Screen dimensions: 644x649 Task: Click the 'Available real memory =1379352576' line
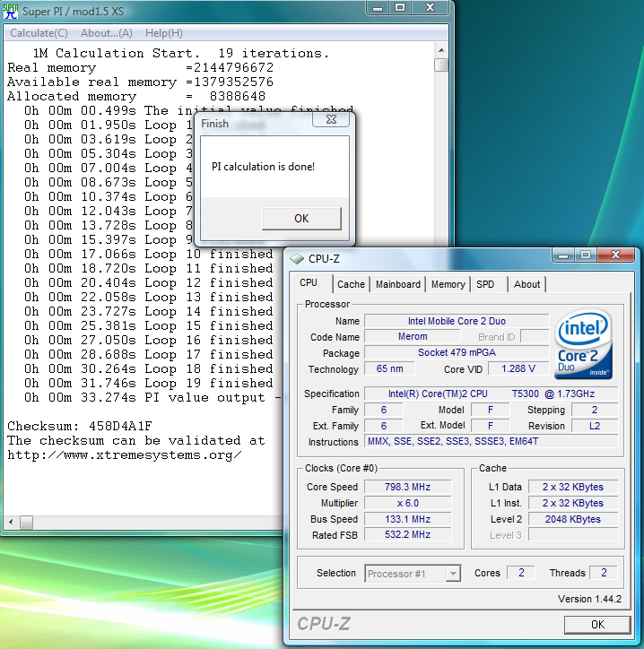(x=141, y=82)
